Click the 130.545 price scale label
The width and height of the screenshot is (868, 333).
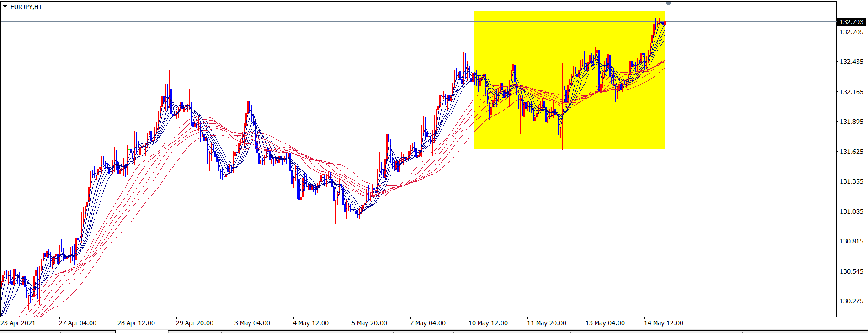pyautogui.click(x=851, y=271)
